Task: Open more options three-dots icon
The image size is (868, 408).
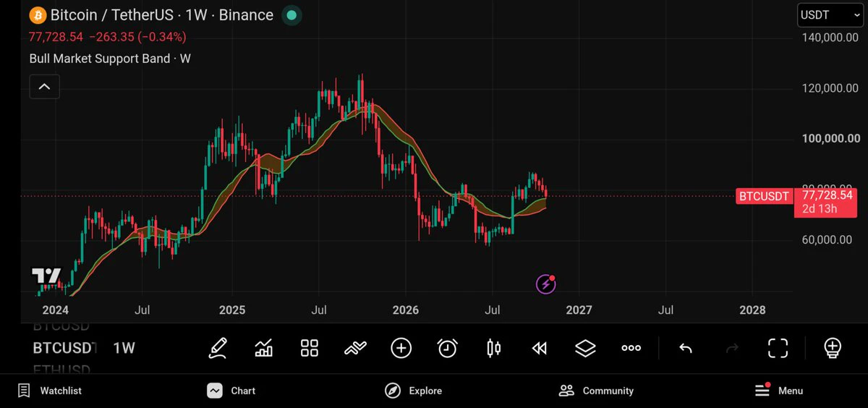Action: [631, 348]
